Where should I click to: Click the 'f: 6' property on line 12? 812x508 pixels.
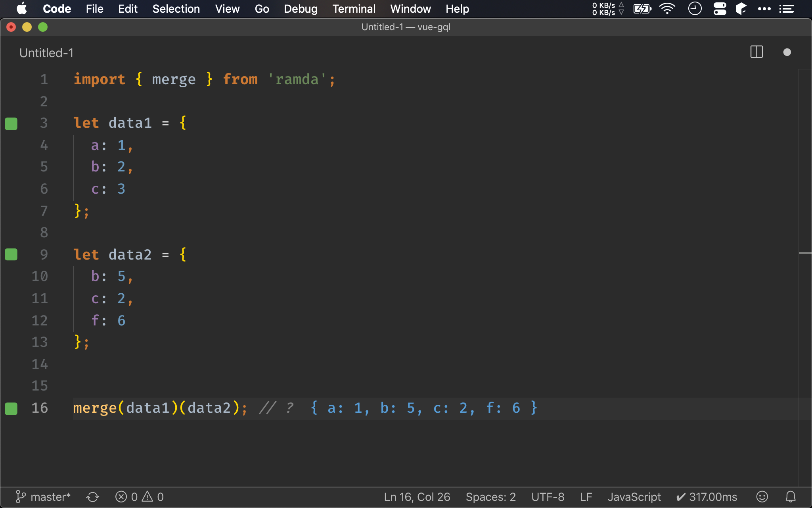[108, 320]
